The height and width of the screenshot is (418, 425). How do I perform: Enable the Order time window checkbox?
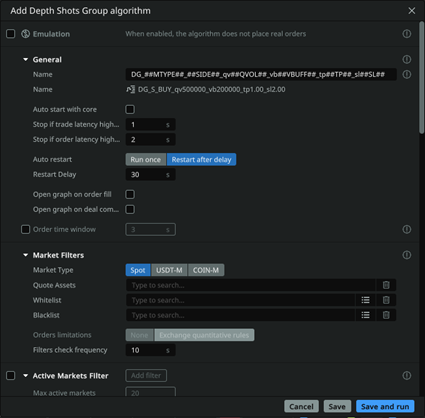tap(26, 229)
